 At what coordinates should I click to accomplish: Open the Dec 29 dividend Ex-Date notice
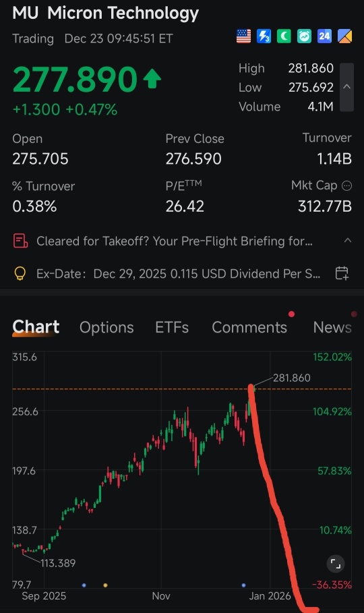pos(178,273)
